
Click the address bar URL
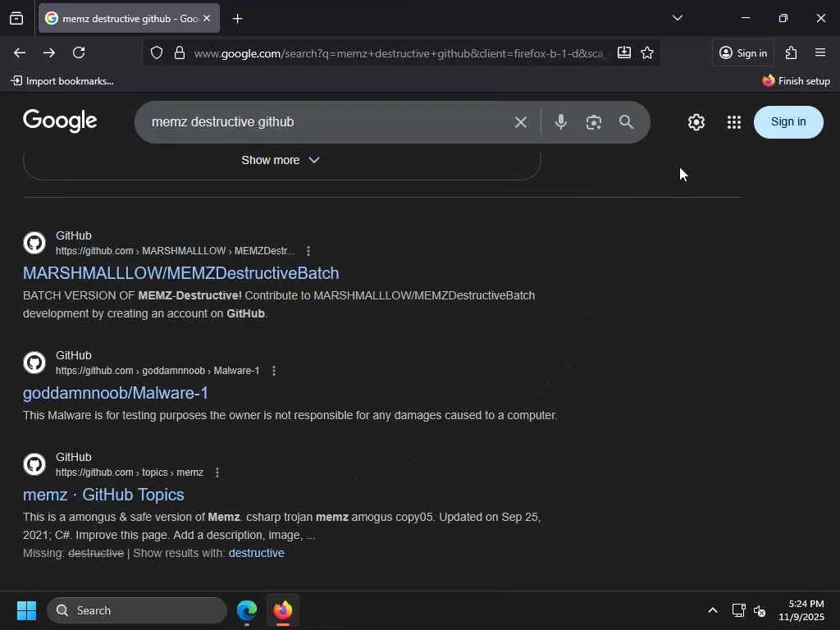pos(399,53)
